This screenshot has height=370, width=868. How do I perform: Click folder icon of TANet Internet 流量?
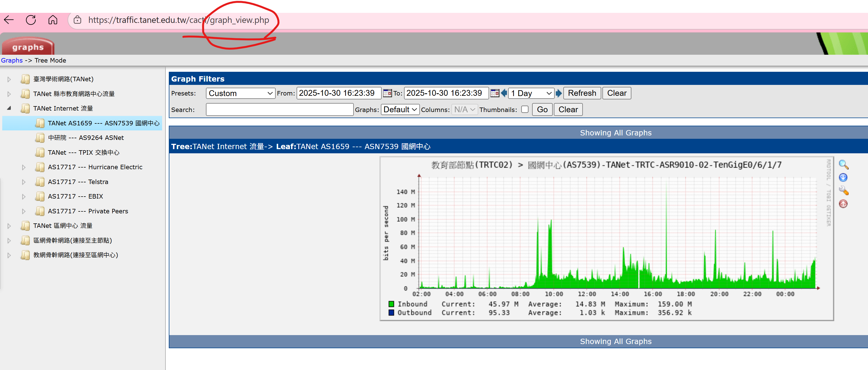point(25,108)
